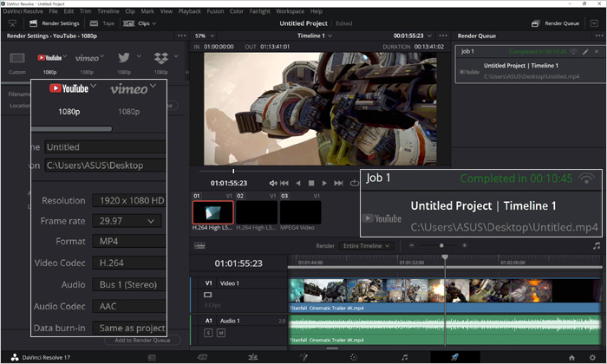Screen dimensions: 607x364
Task: Click the Render Queue toolbar icon
Action: 535,23
